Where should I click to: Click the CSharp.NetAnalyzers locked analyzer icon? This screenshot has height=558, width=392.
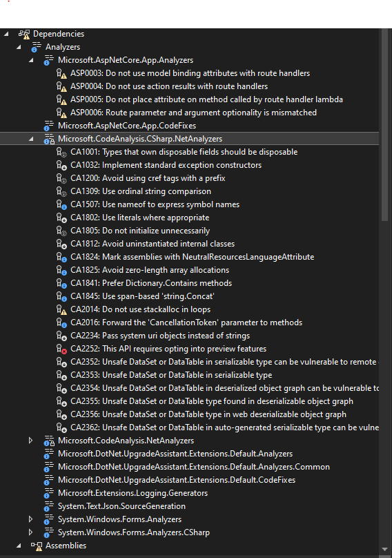(49, 139)
